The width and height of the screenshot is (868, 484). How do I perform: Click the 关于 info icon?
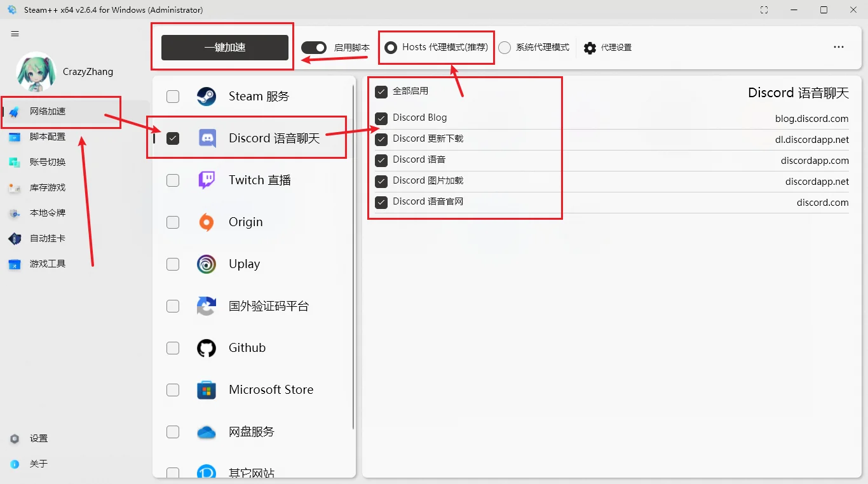15,464
